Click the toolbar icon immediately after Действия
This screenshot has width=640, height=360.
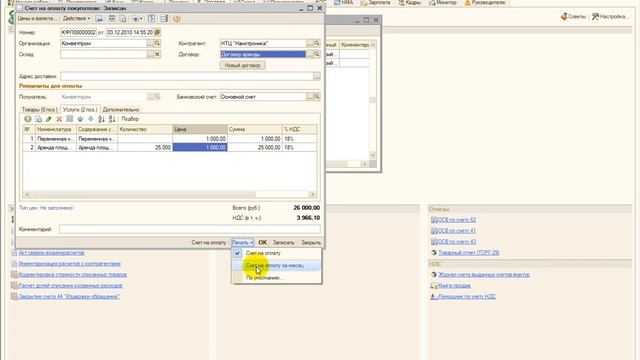(x=99, y=19)
